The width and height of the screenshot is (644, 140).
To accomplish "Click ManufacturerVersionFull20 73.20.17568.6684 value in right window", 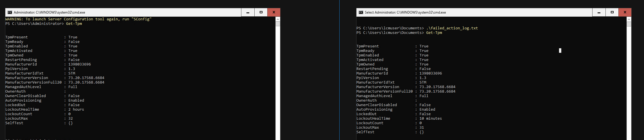I will tap(437, 91).
